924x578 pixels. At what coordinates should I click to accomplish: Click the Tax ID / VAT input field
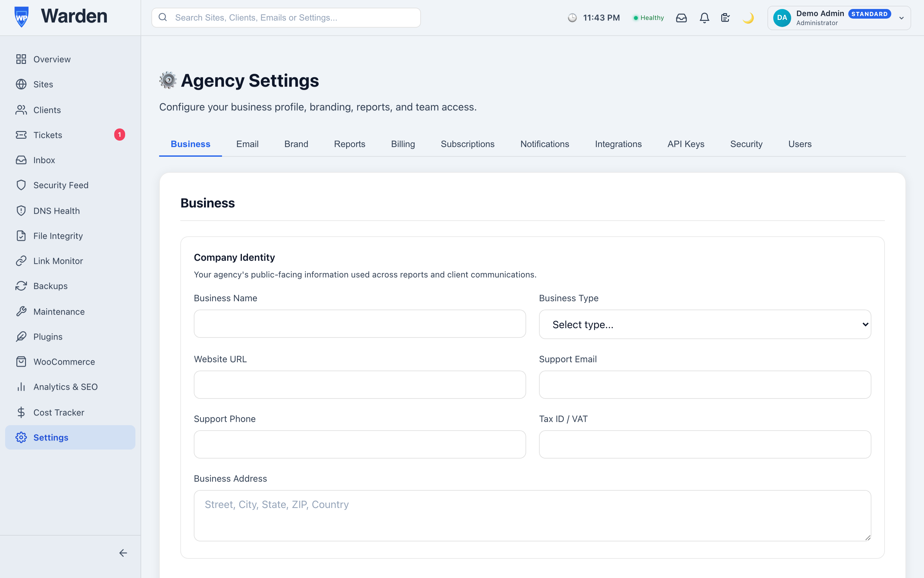click(705, 444)
